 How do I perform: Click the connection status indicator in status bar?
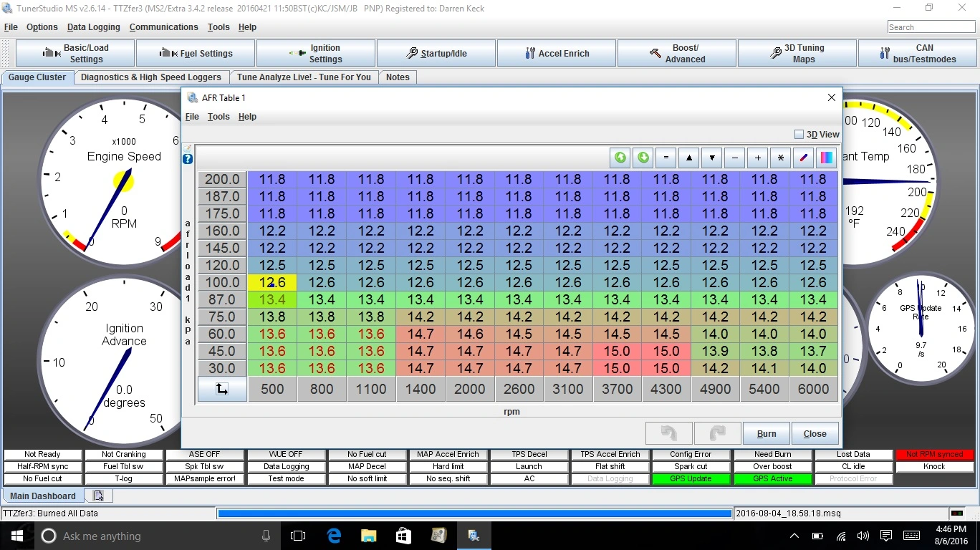957,513
